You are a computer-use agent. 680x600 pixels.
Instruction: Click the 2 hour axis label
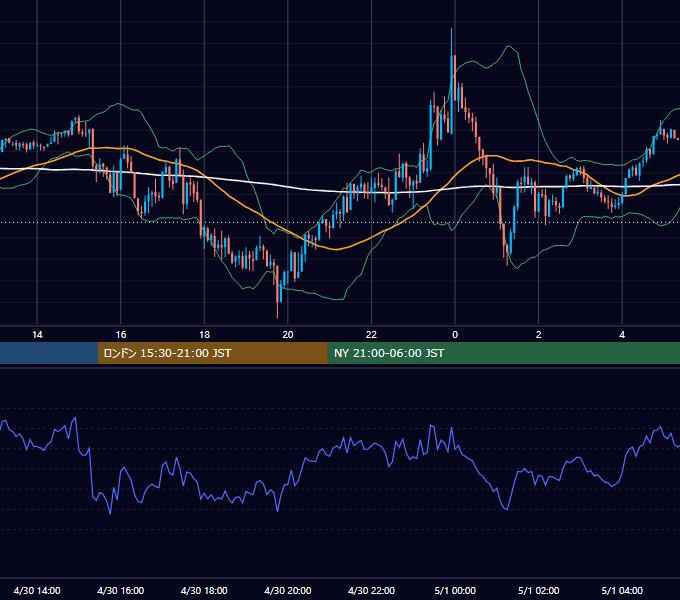(539, 335)
